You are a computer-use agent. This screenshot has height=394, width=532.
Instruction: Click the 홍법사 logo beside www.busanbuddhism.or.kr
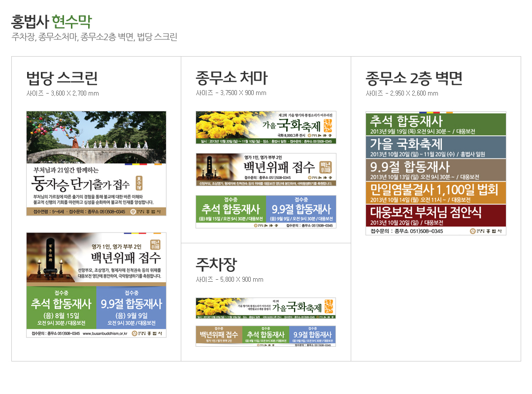[x=147, y=333]
